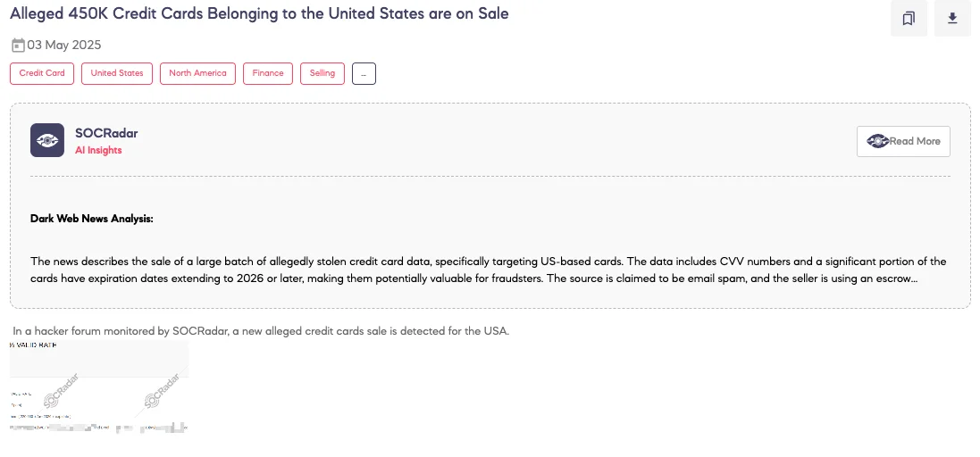
Task: Click the truncated AI summary paragraph
Action: (x=488, y=270)
